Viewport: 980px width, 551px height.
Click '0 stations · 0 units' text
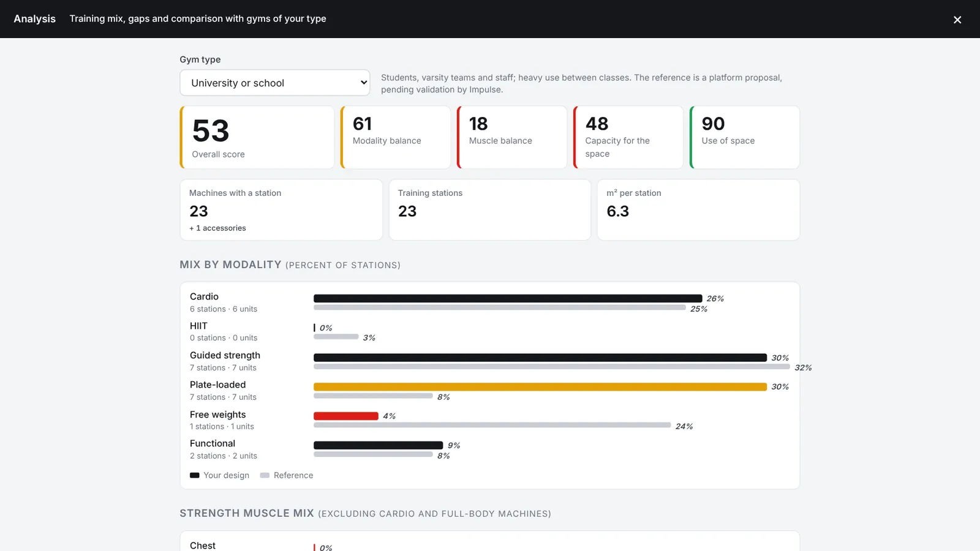(x=224, y=338)
